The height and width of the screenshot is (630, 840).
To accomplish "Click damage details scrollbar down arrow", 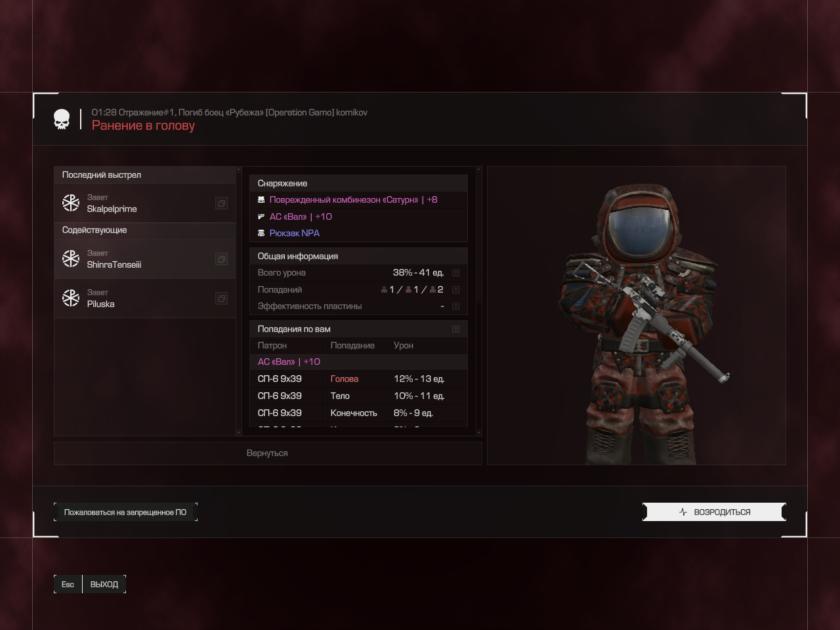I will pyautogui.click(x=478, y=432).
